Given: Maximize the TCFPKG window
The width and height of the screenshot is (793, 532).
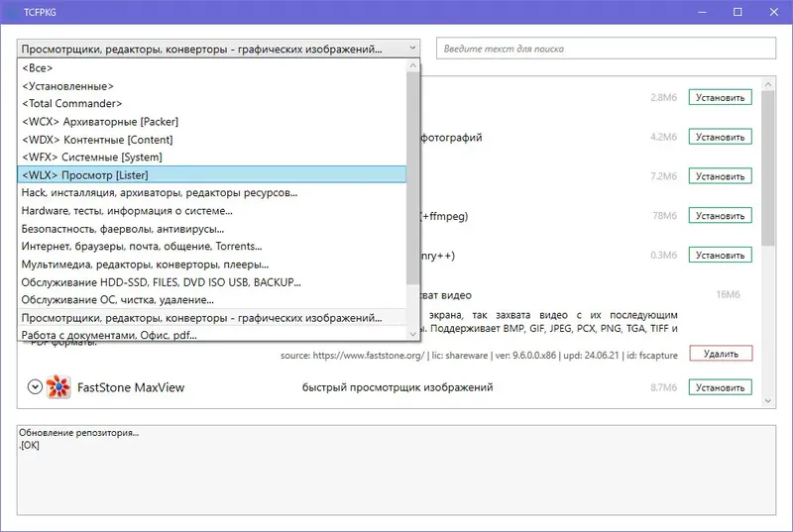Looking at the screenshot, I should (x=737, y=12).
